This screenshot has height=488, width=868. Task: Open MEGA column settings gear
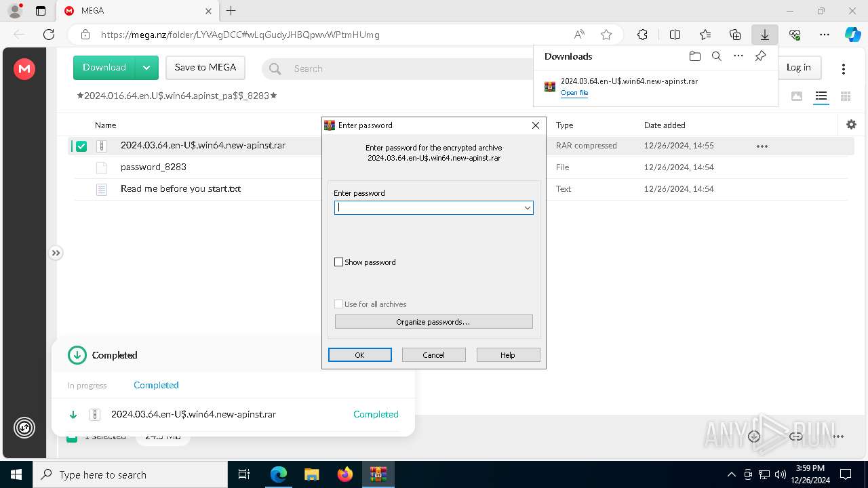851,125
